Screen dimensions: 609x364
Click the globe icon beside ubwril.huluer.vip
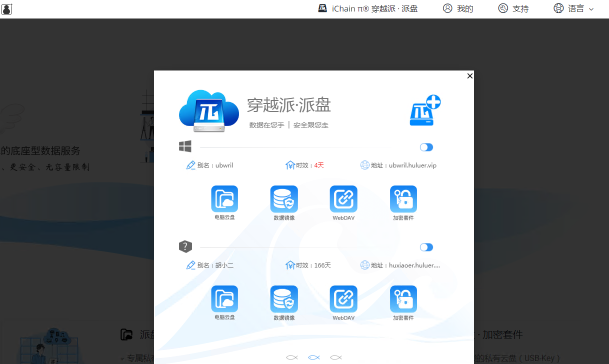365,165
